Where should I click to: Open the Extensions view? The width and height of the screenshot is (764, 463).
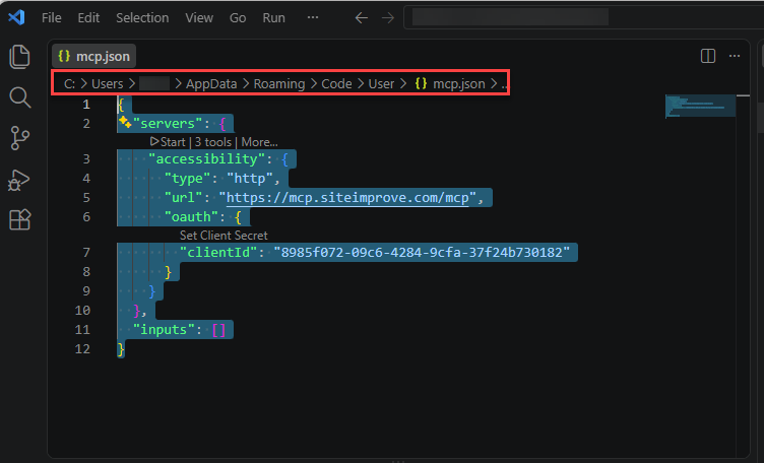pos(20,220)
